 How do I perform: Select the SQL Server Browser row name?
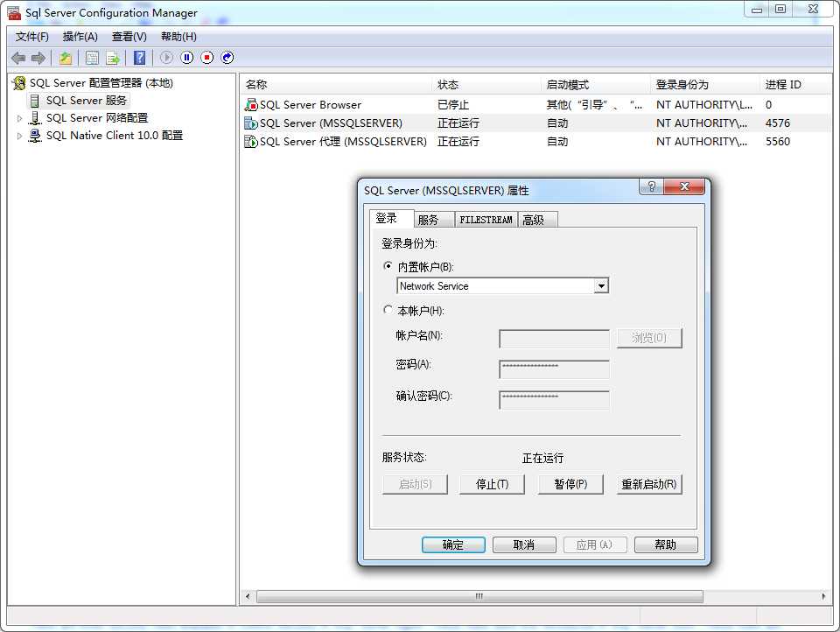point(311,105)
